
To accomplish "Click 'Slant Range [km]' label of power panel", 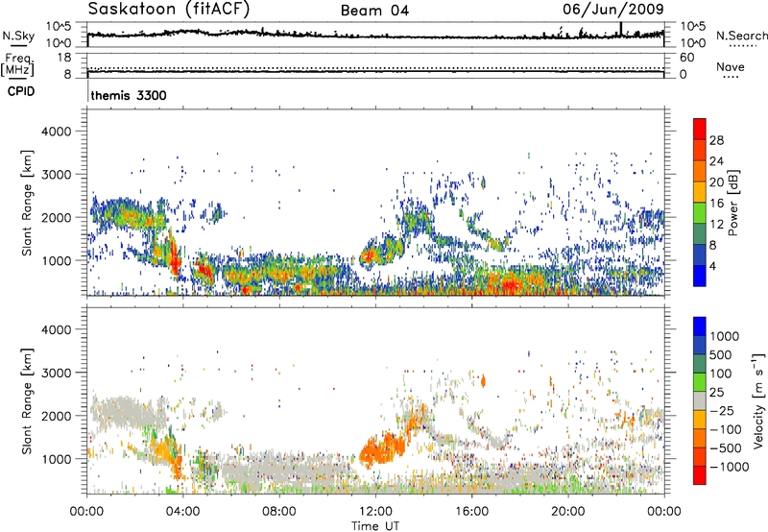I will coord(27,203).
